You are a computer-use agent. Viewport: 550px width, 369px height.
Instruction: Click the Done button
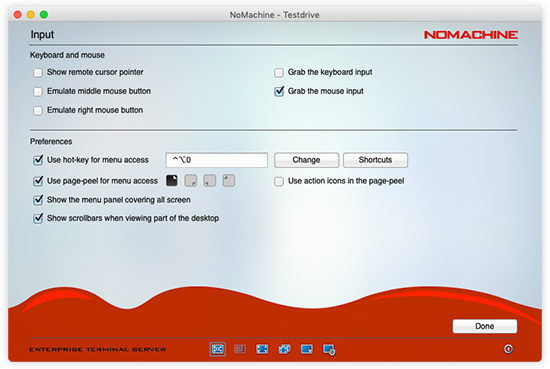[485, 326]
